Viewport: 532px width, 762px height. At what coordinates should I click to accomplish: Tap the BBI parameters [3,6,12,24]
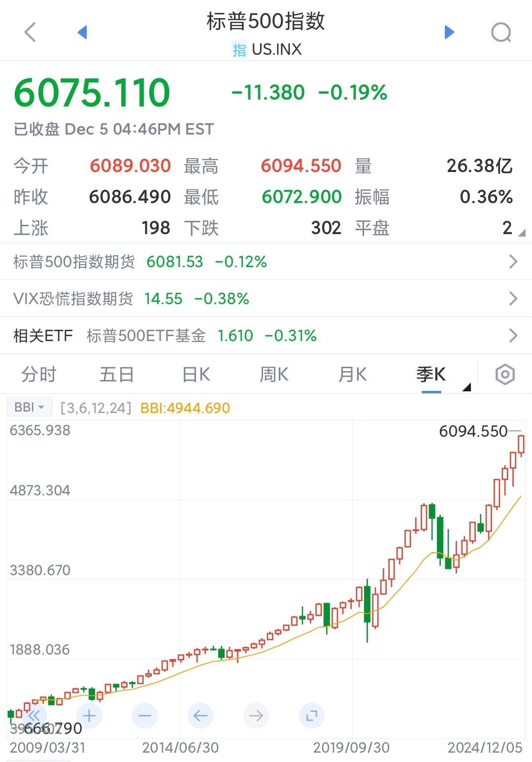[x=96, y=408]
